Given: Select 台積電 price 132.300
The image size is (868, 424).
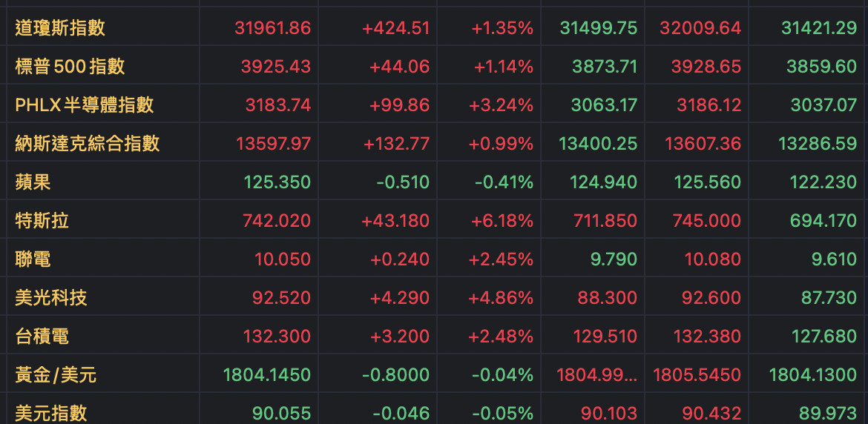Looking at the screenshot, I should [277, 337].
